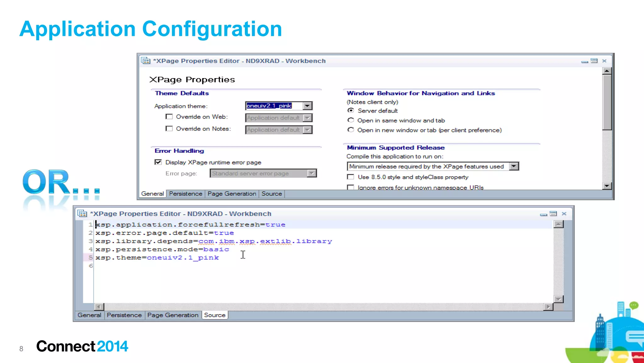The width and height of the screenshot is (644, 363).
Task: Minimize the upper XPage Properties Editor window
Action: pyautogui.click(x=585, y=61)
